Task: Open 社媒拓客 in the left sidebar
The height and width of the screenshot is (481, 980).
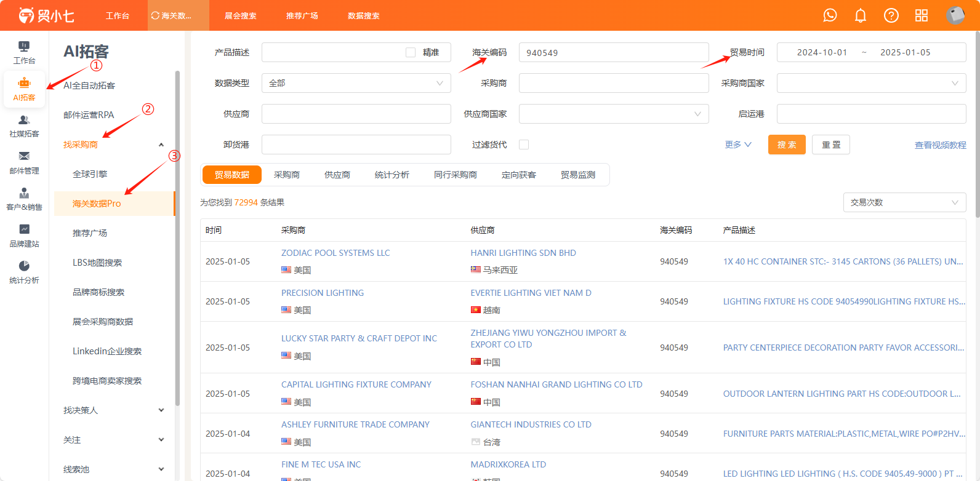Action: [24, 126]
